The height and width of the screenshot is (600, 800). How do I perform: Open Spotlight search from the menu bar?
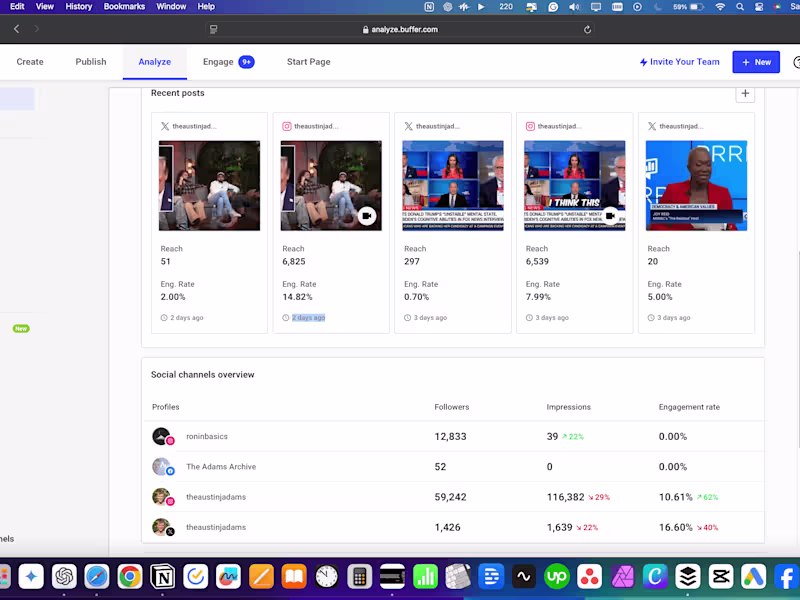pos(740,7)
